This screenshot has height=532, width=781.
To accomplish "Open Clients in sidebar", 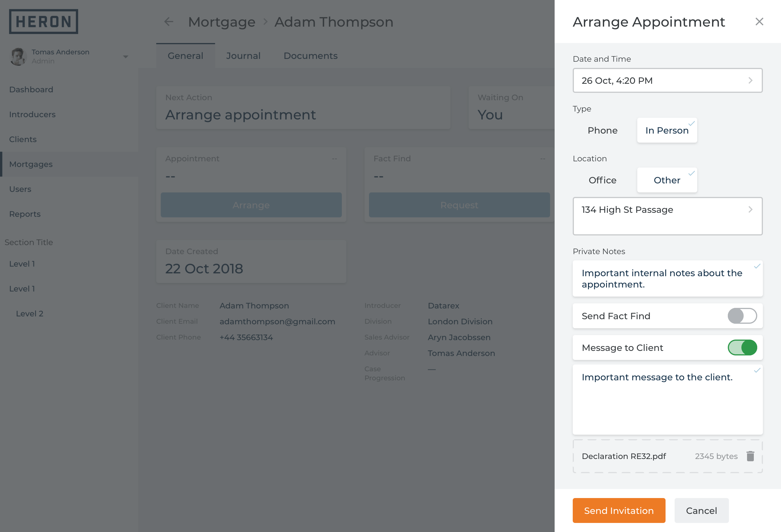I will pos(69,139).
